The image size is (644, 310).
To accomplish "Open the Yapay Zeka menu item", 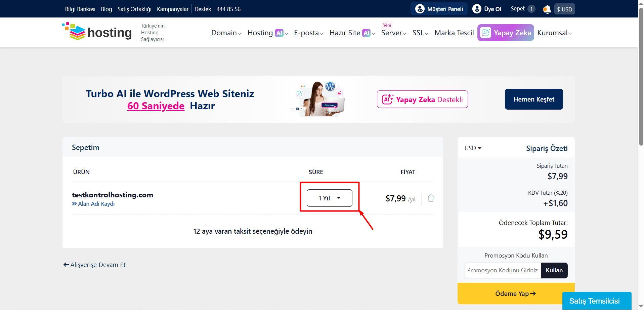I will click(506, 33).
